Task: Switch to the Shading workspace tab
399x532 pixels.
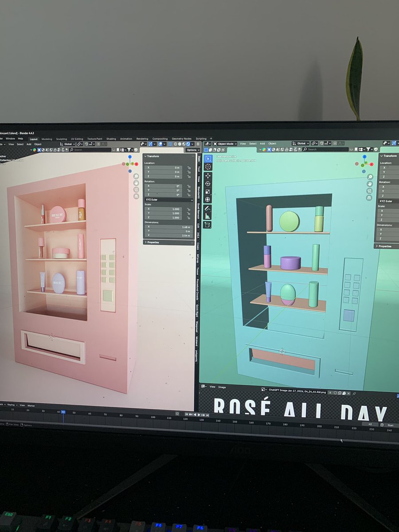Action: pos(111,139)
